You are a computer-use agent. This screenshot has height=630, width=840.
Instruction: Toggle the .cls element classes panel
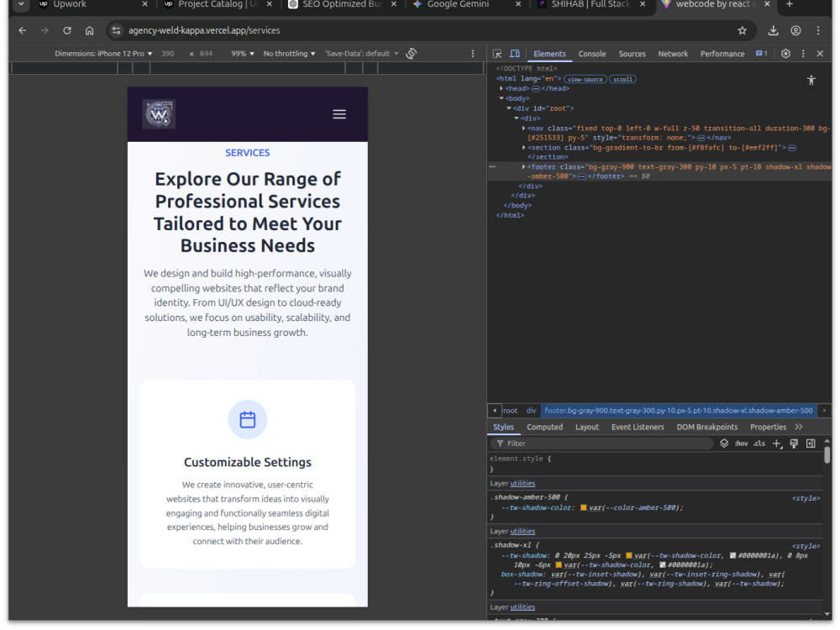click(759, 444)
